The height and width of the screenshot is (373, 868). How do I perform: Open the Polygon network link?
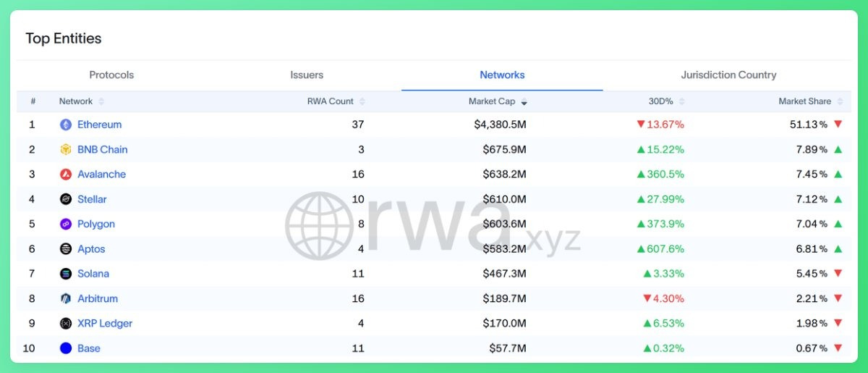coord(96,224)
